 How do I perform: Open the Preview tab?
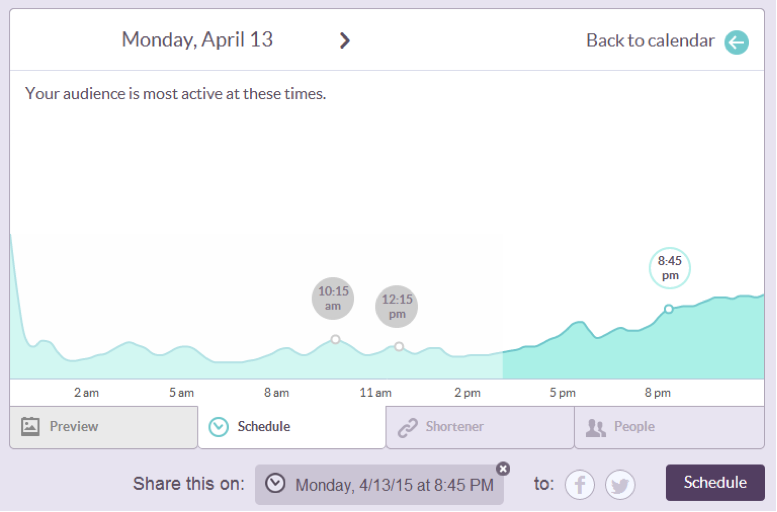click(x=104, y=427)
